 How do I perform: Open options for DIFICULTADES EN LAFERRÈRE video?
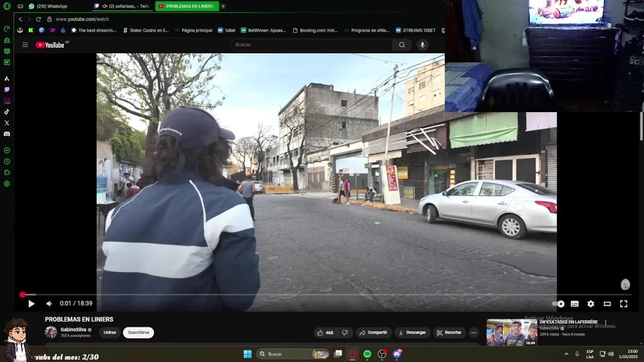click(x=606, y=322)
